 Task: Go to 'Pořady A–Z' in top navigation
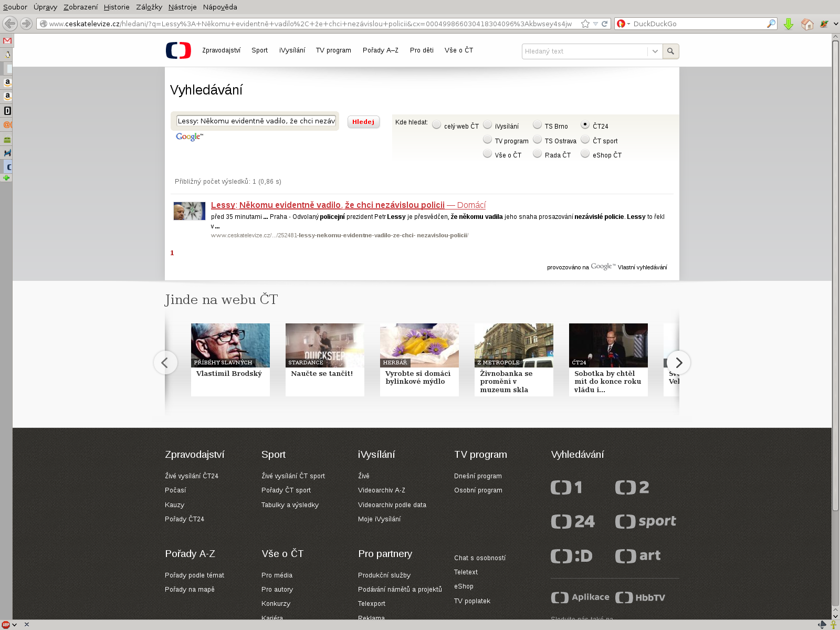pyautogui.click(x=380, y=50)
